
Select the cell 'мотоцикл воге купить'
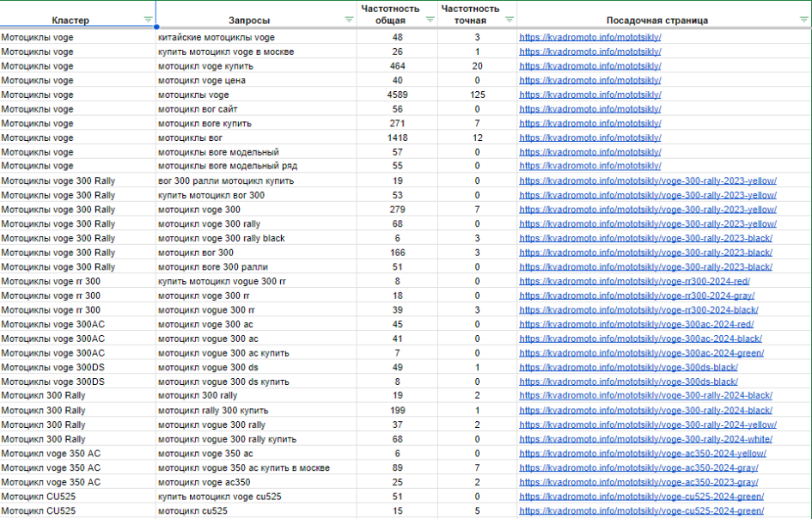(x=256, y=123)
